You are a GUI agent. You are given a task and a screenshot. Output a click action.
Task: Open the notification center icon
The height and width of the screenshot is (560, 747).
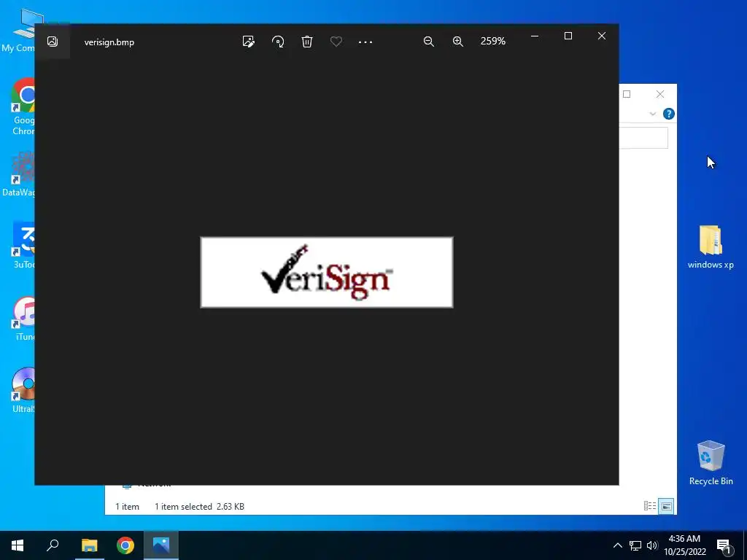click(724, 546)
